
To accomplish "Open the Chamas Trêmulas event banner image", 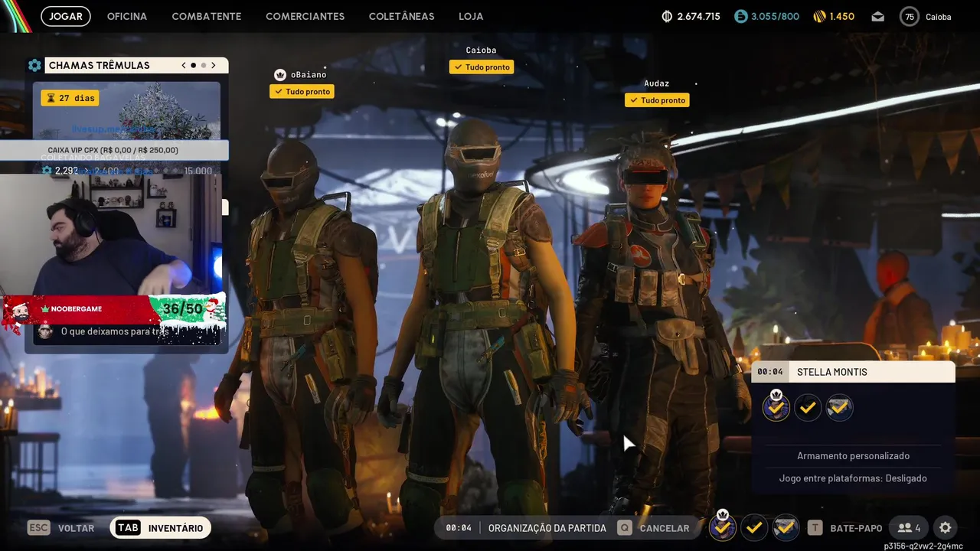I will (x=127, y=111).
